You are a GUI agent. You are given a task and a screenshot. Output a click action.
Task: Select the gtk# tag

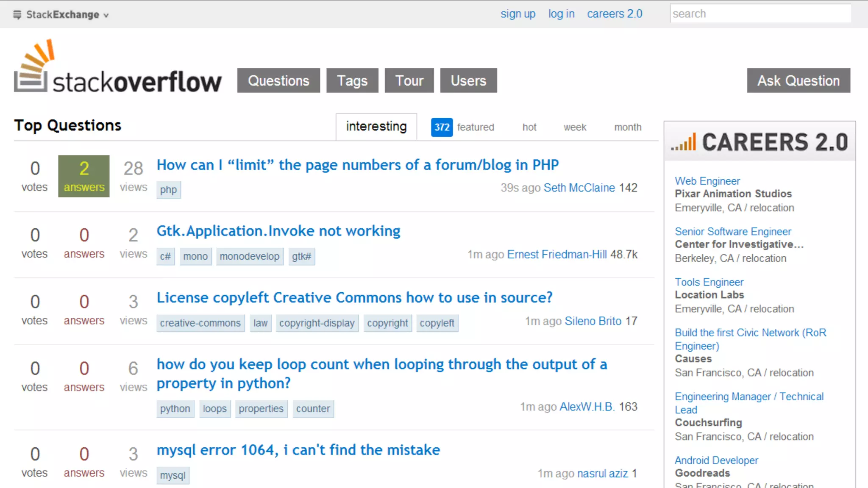(301, 256)
